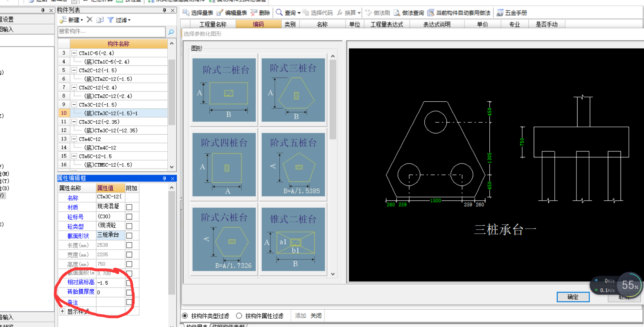
Task: Toggle the 高度(mm) 附加 checkbox
Action: click(129, 264)
